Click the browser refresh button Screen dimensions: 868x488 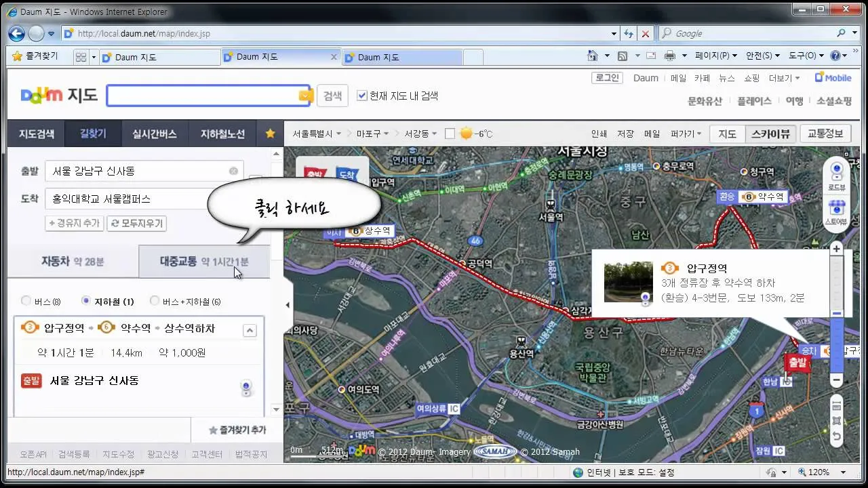tap(629, 33)
